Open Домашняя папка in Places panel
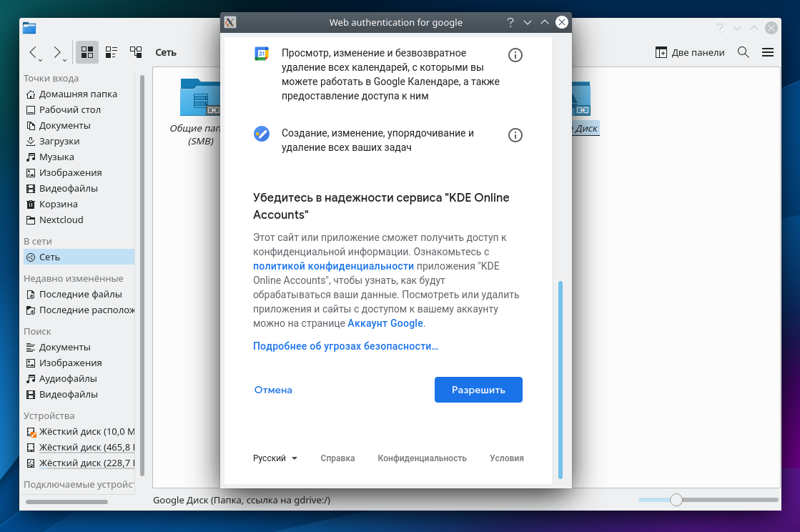The width and height of the screenshot is (800, 532). pos(79,94)
